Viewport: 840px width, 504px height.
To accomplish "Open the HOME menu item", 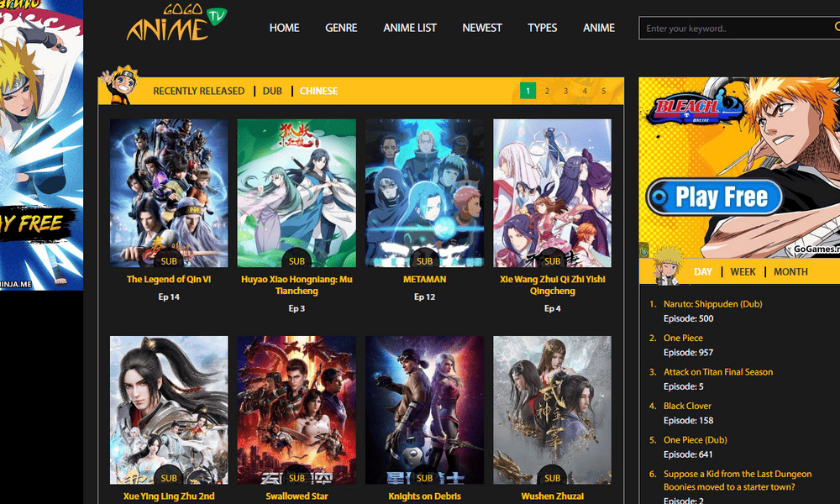I will pos(285,28).
